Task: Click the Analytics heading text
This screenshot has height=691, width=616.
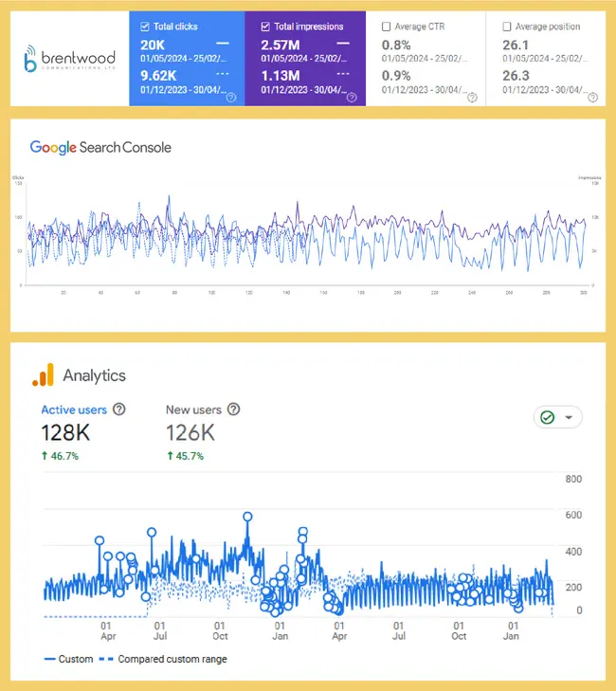Action: pyautogui.click(x=94, y=375)
